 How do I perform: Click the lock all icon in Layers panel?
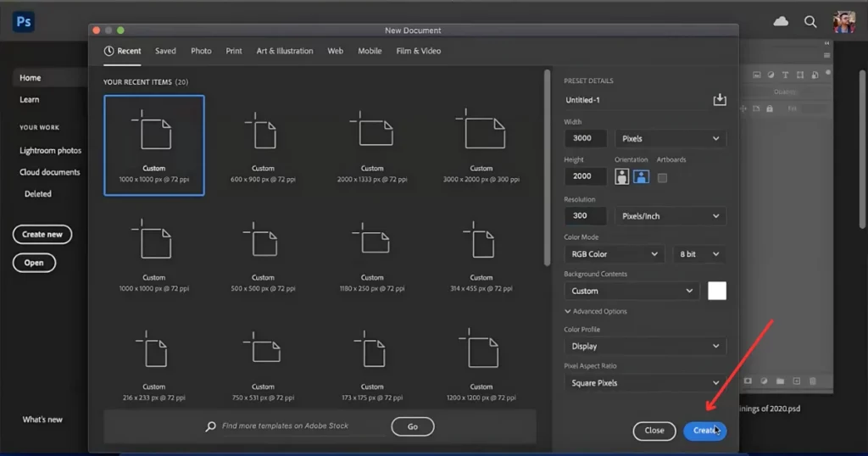(x=770, y=108)
